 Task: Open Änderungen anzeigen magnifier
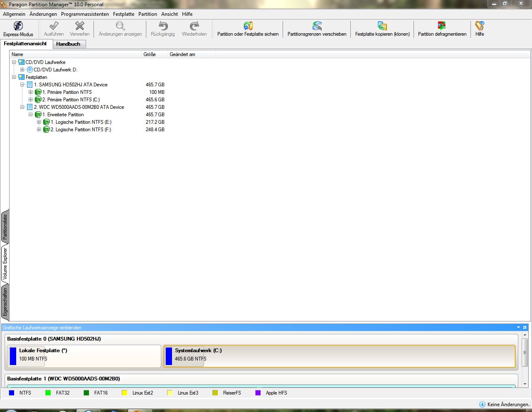click(x=120, y=26)
